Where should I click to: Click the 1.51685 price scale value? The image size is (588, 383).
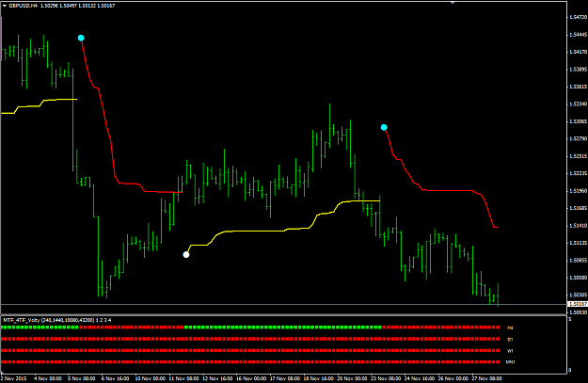tap(578, 208)
